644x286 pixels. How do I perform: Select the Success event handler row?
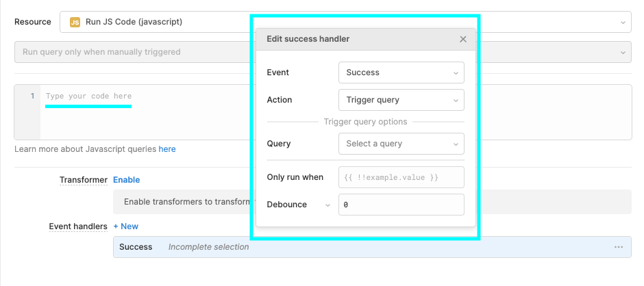pos(372,247)
